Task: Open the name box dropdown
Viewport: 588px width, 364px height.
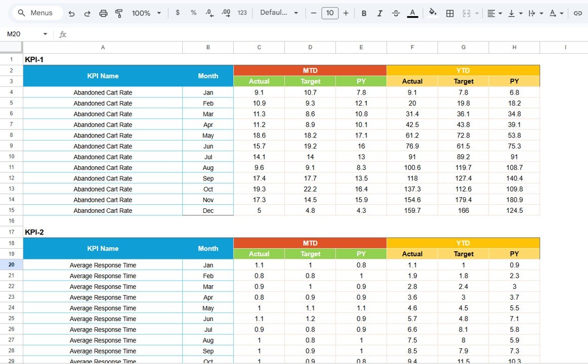Action: pyautogui.click(x=45, y=34)
